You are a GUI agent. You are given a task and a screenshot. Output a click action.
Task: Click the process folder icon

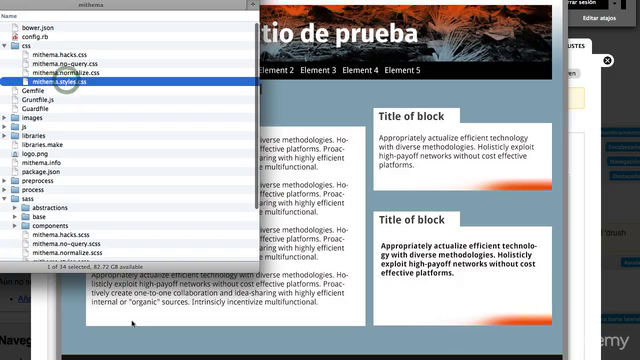[x=15, y=190]
